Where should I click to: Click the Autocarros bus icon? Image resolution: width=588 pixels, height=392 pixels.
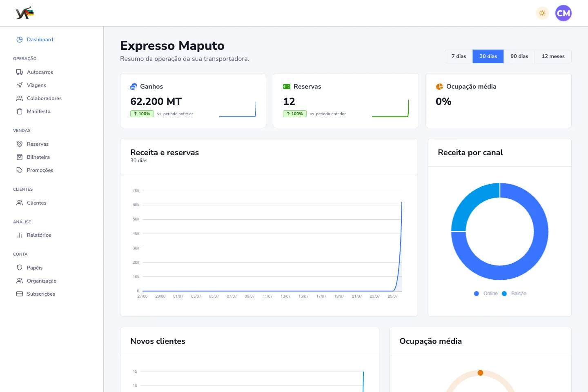(x=20, y=72)
